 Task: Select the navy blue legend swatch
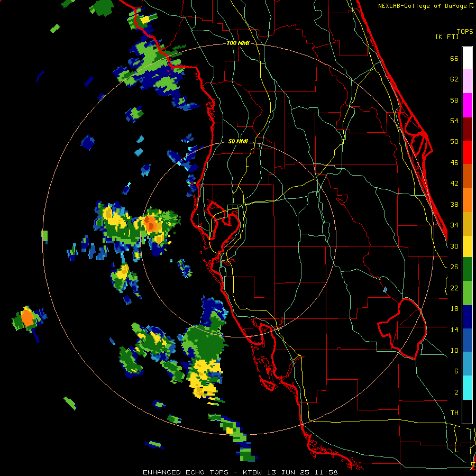pyautogui.click(x=467, y=317)
